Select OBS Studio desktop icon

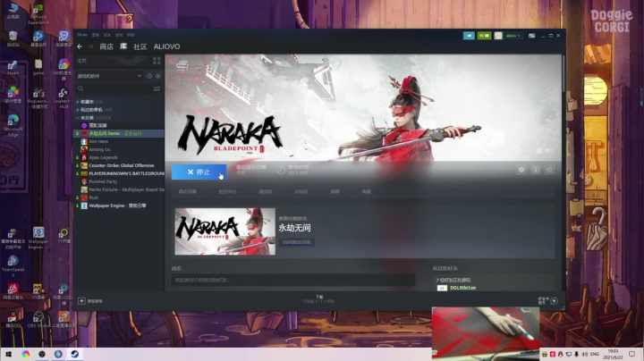38,320
